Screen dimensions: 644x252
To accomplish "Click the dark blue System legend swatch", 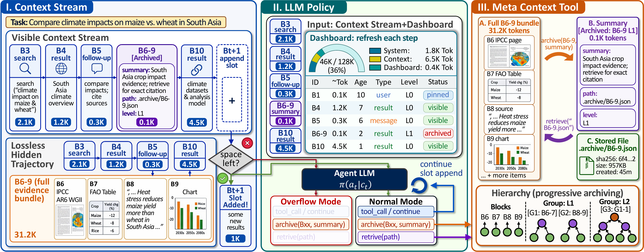I will [375, 51].
